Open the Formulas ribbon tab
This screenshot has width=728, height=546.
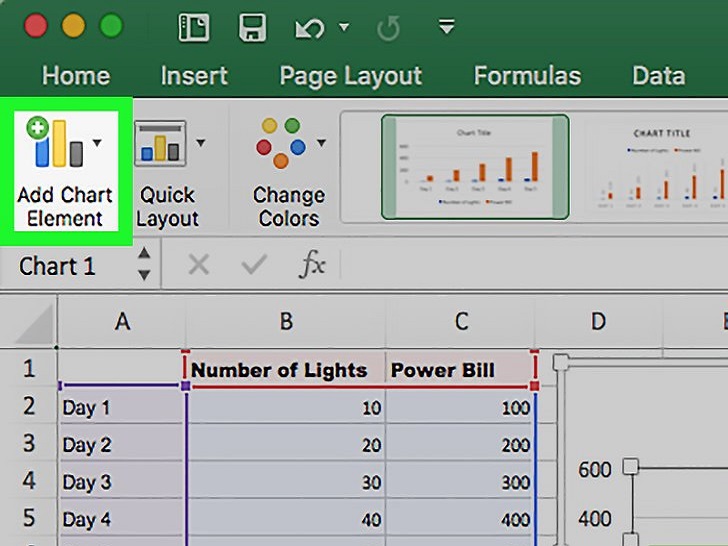(527, 76)
